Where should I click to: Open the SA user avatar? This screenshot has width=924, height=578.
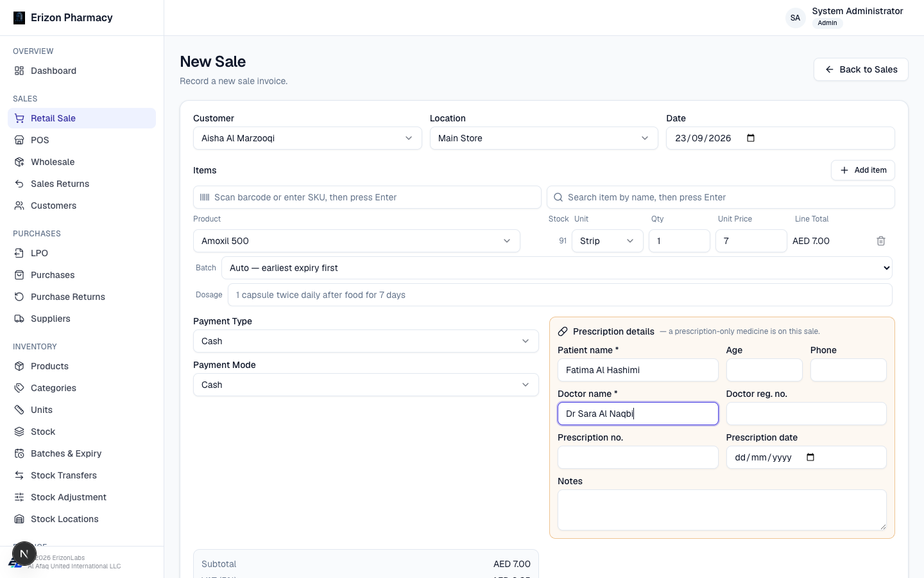point(795,18)
